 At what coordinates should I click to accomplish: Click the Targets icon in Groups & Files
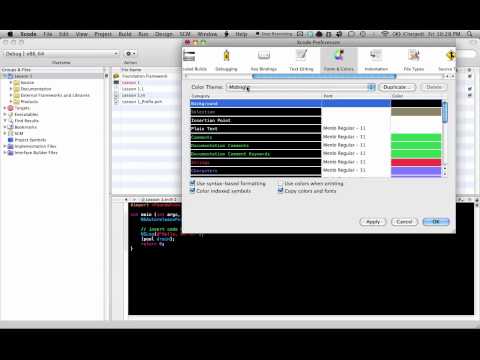[11, 108]
